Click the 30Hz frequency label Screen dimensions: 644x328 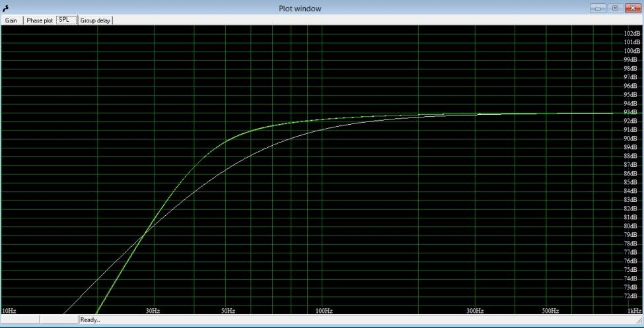pyautogui.click(x=153, y=311)
